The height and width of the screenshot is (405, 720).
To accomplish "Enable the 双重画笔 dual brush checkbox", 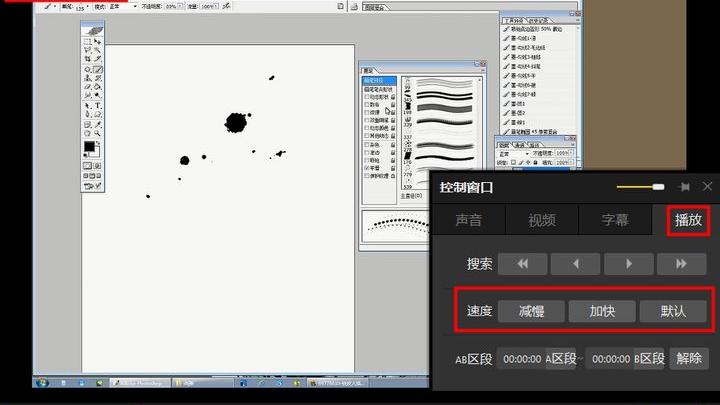I will (367, 120).
